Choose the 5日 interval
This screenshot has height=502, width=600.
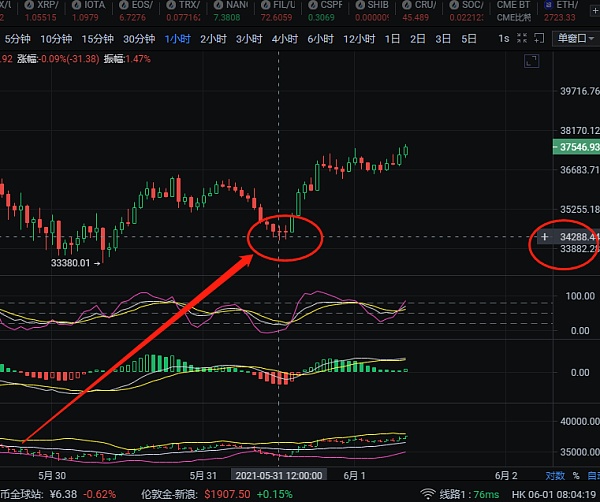(x=469, y=39)
